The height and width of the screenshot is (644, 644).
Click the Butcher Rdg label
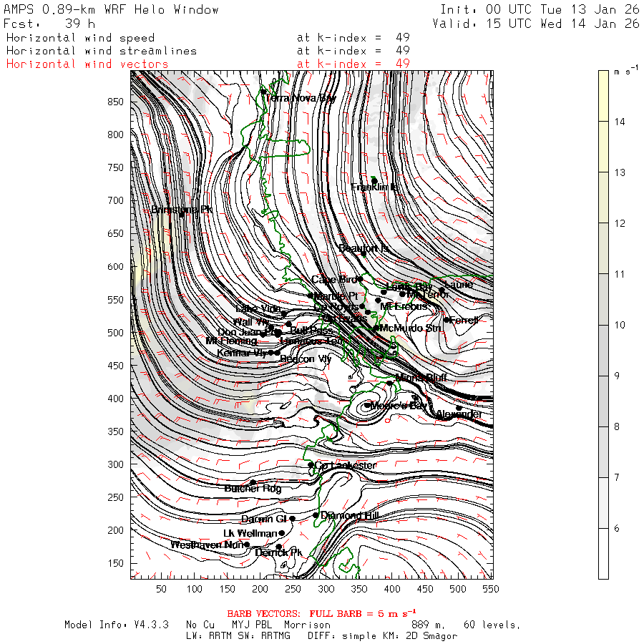tap(253, 488)
